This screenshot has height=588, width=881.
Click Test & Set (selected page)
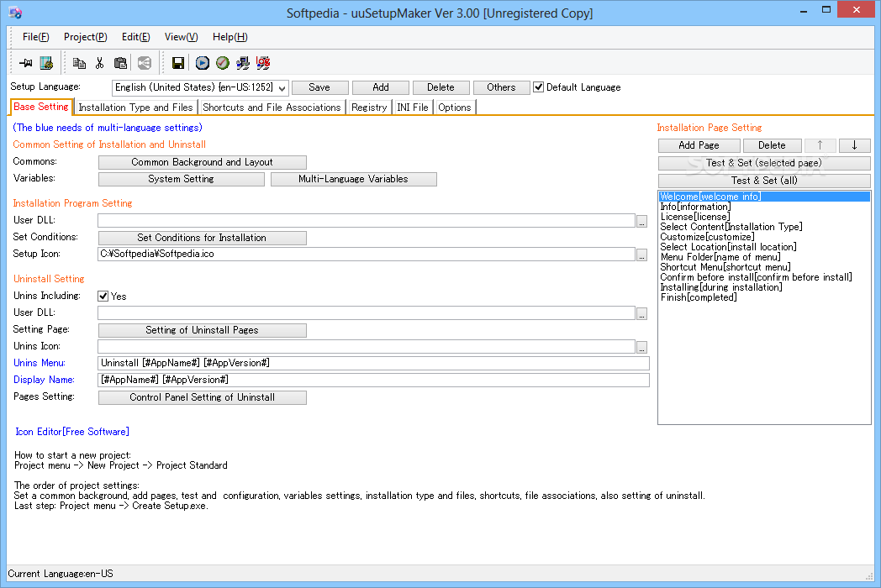tap(764, 164)
